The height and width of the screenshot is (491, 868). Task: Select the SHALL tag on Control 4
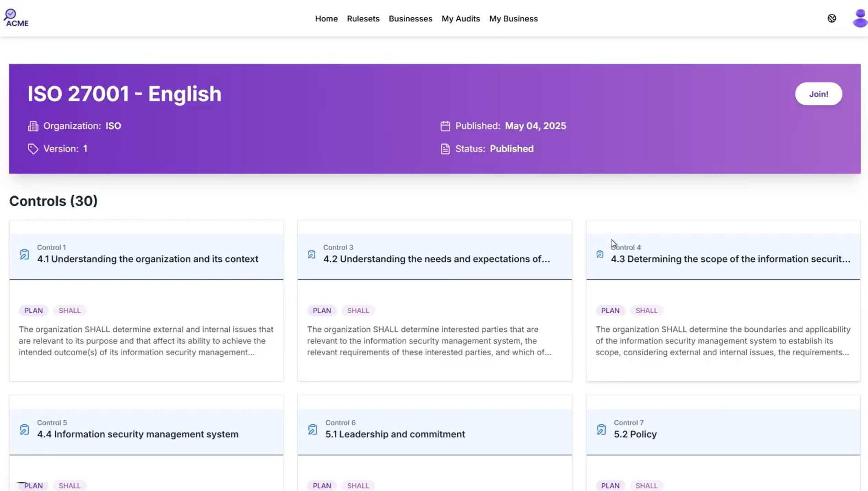point(646,311)
